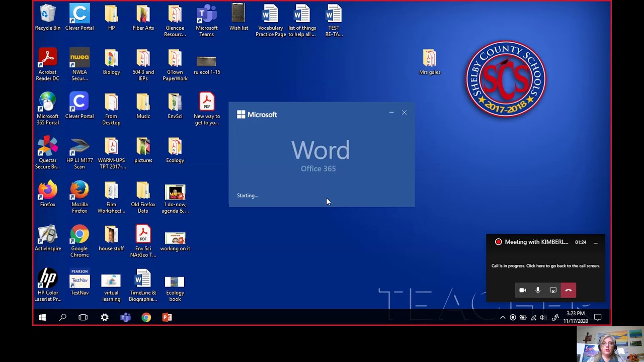Screen dimensions: 644x362
Task: Select the TEST RE-TA Word document
Action: pyautogui.click(x=334, y=21)
